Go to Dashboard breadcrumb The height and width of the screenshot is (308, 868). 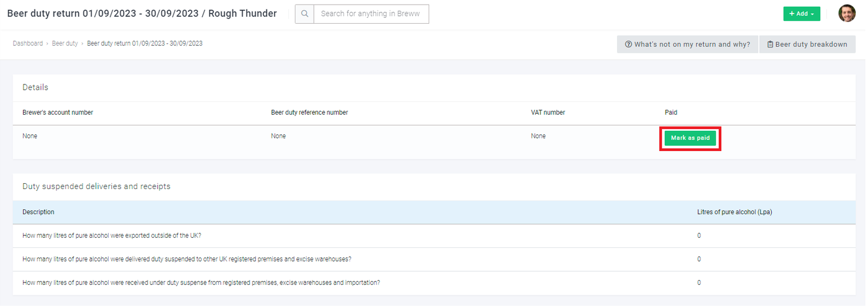28,43
